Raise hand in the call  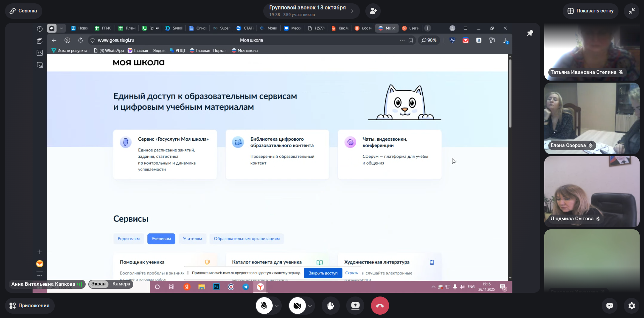330,306
